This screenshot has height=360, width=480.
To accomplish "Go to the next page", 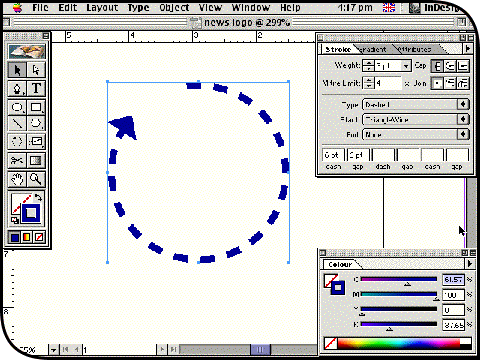I will pyautogui.click(x=162, y=349).
